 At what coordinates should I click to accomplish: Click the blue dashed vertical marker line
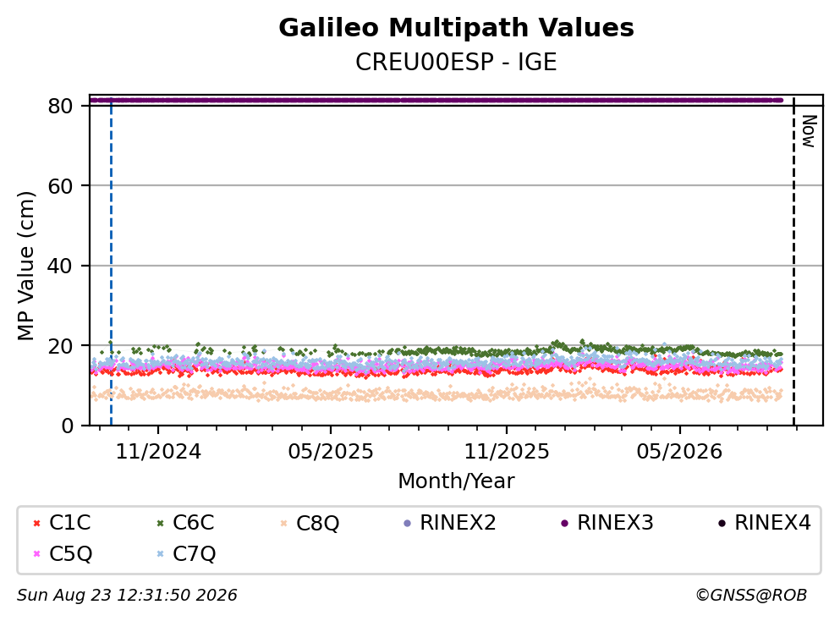111,261
